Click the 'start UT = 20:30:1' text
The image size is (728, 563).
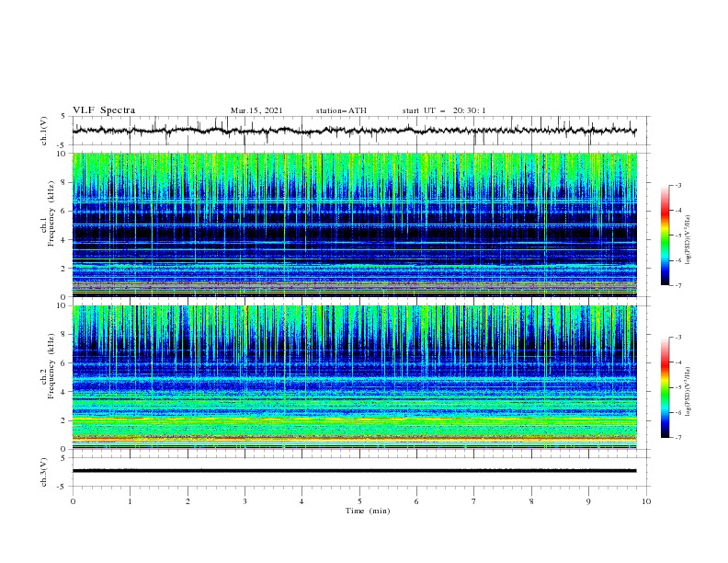444,110
